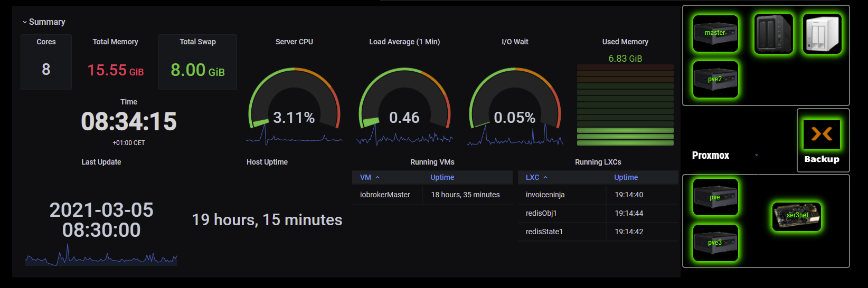This screenshot has width=868, height=288.
Task: Open the Host Uptime panel title
Action: [x=267, y=162]
